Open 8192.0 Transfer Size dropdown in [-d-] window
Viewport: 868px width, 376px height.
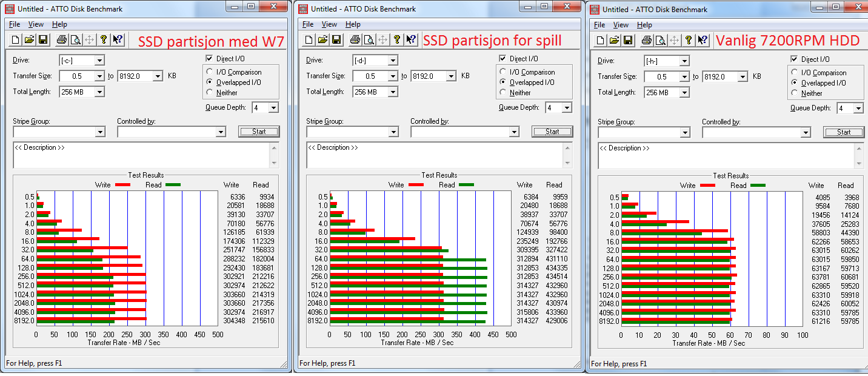point(451,76)
